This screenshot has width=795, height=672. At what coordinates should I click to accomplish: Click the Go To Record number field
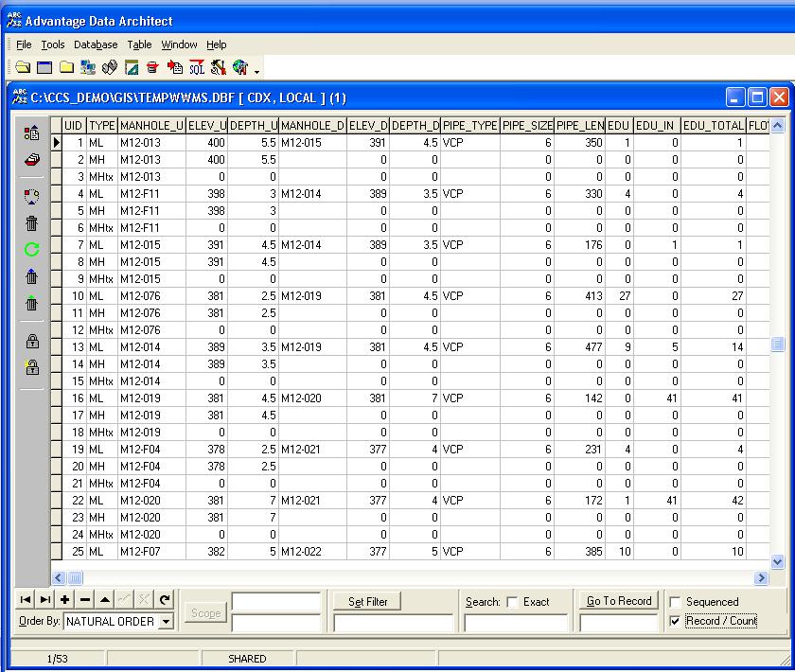pos(619,623)
